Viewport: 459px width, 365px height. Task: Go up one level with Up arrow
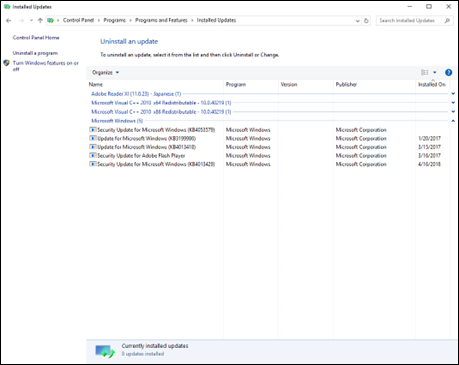click(x=40, y=20)
